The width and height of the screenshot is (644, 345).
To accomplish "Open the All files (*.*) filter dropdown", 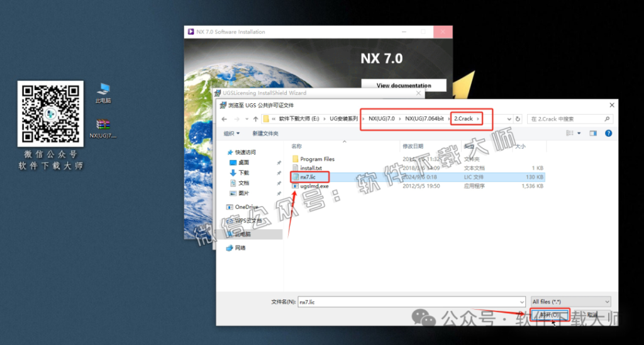I will pyautogui.click(x=571, y=302).
